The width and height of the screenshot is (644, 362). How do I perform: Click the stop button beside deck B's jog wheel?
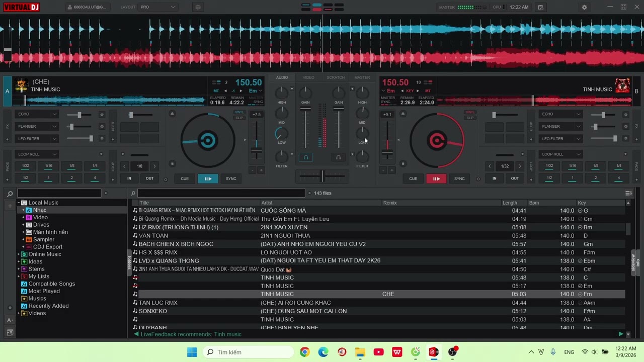403,163
